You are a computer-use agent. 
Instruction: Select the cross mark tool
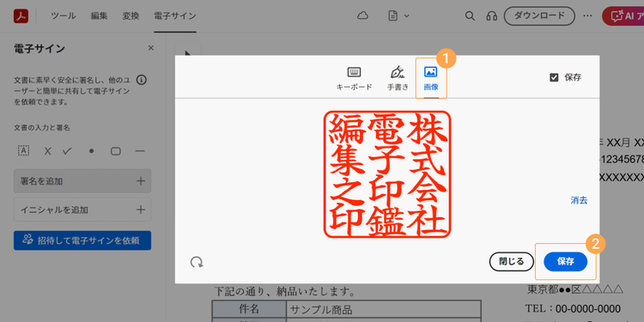pyautogui.click(x=47, y=151)
